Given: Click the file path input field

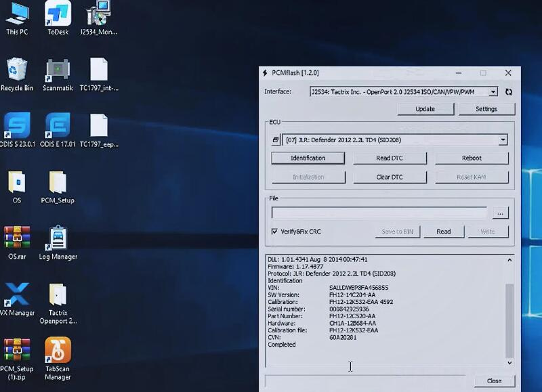Looking at the screenshot, I should (x=379, y=213).
